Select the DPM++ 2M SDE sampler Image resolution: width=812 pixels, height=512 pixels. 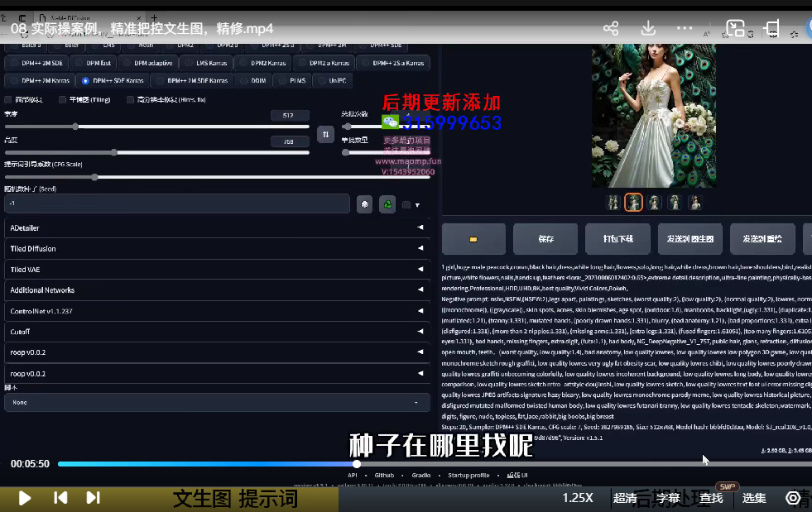coord(36,63)
